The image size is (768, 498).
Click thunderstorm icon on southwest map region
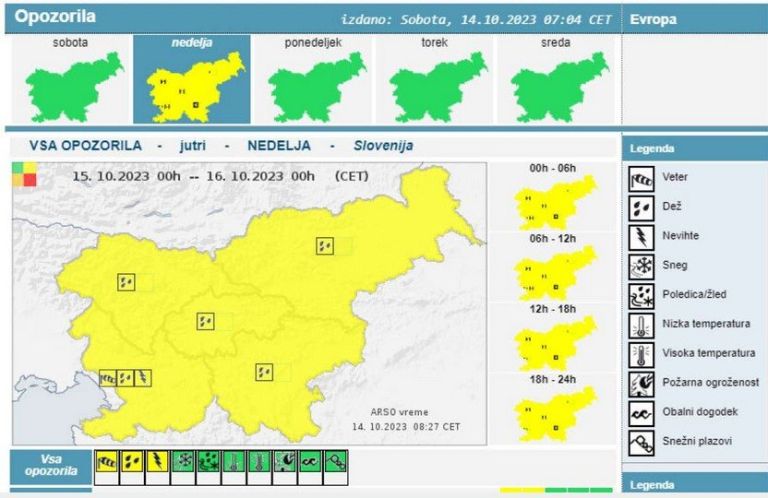pos(143,378)
